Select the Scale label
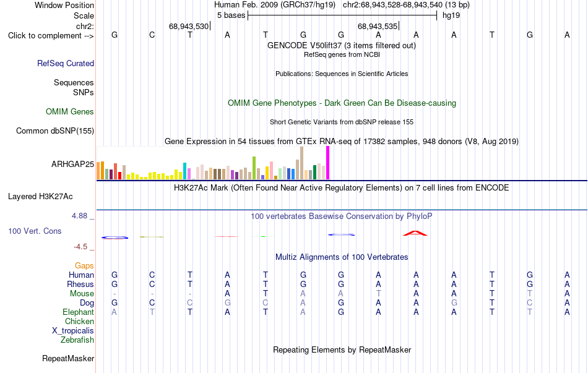Viewport: 588px width, 373px height. click(84, 15)
